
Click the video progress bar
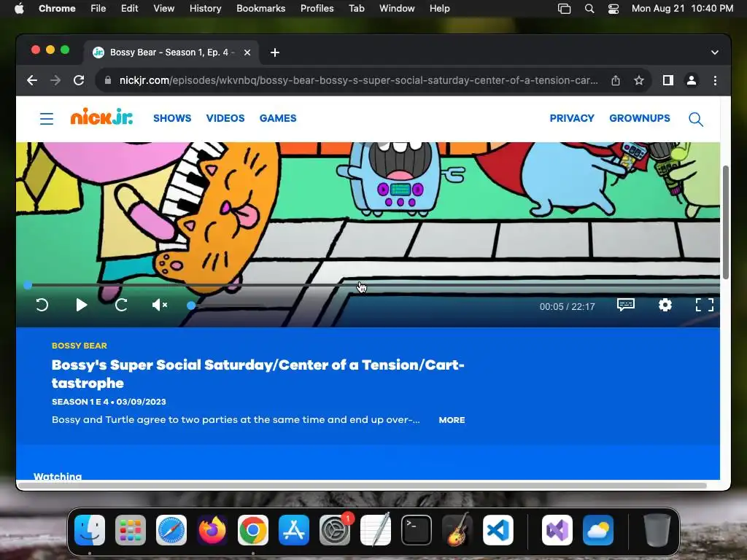click(x=373, y=285)
